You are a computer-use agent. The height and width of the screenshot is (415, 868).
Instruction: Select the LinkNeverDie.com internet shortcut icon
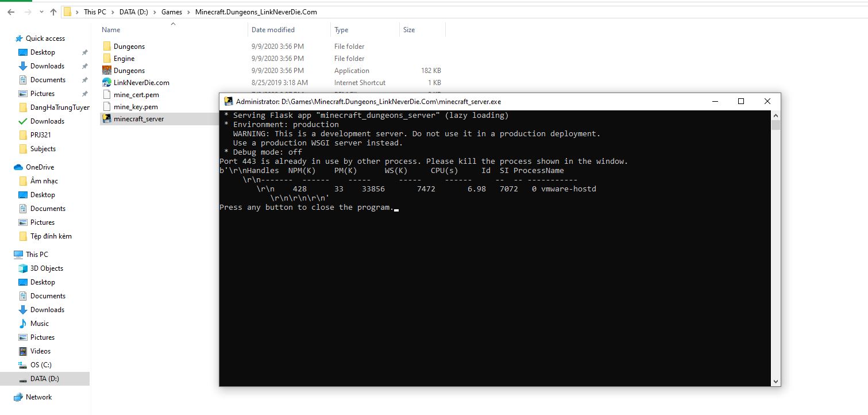(107, 83)
